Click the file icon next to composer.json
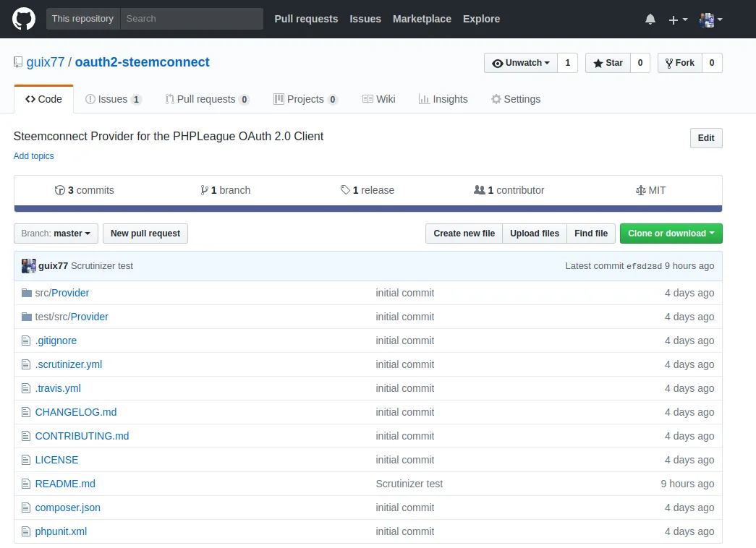The image size is (756, 548). coord(26,508)
